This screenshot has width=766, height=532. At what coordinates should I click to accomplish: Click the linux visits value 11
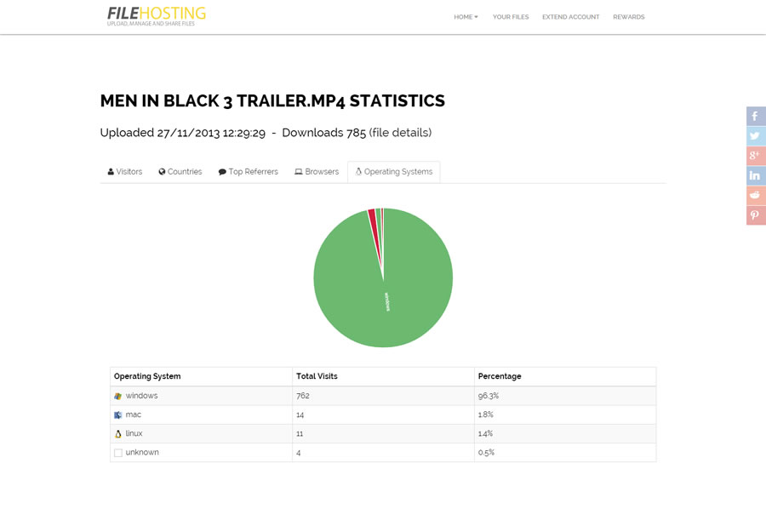click(x=300, y=434)
